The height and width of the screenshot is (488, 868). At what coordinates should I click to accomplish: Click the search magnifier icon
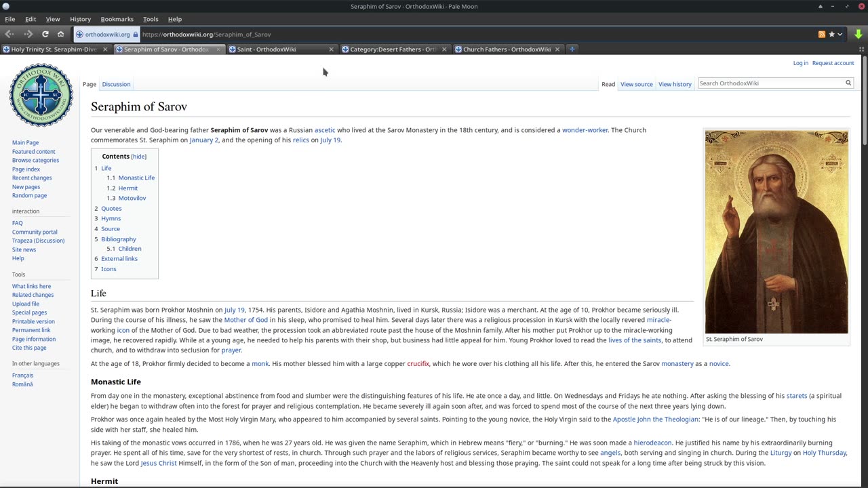[848, 83]
